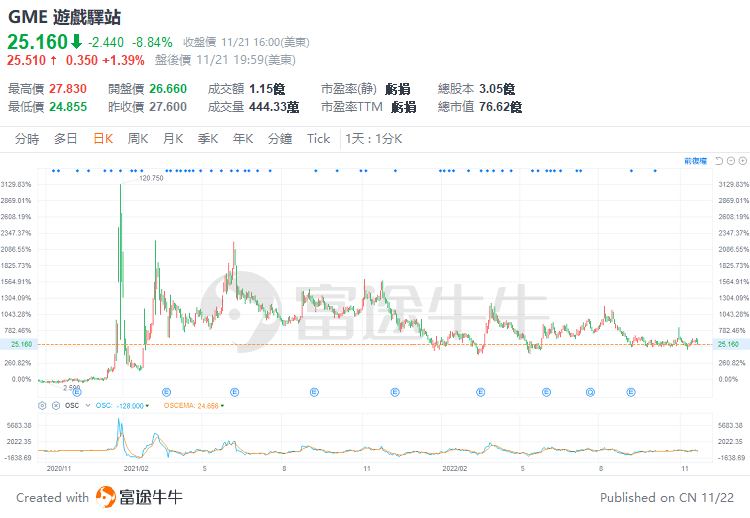The height and width of the screenshot is (518, 750).
Task: Click the 盤後價 11/21 19:59 timestamp
Action: coord(225,60)
